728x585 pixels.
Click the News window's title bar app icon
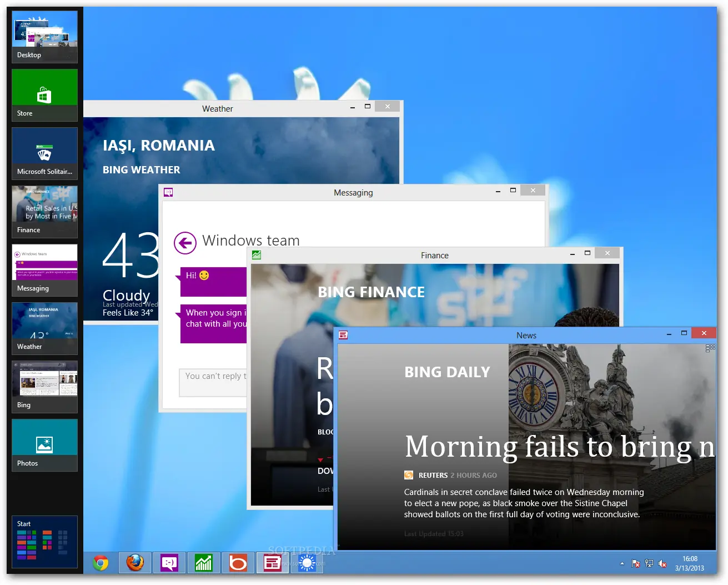pos(343,335)
